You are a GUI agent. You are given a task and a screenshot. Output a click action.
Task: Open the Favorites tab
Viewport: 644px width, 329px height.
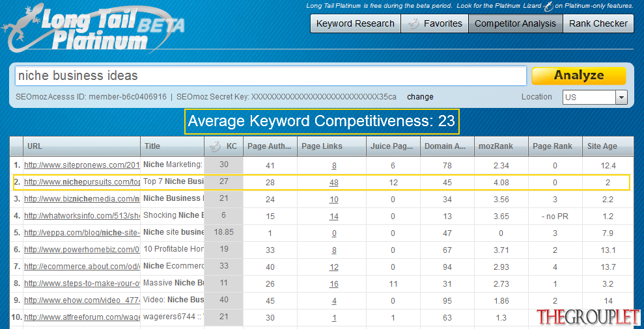pos(434,23)
